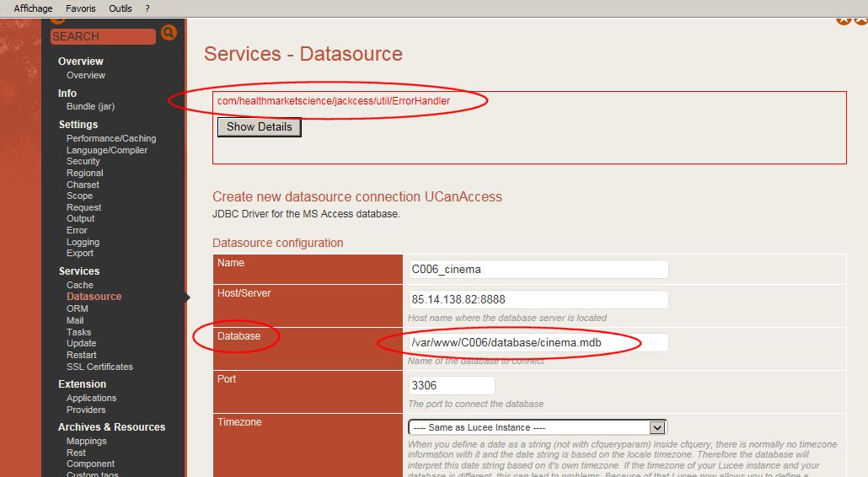Open Export settings
The width and height of the screenshot is (868, 477).
pos(80,253)
